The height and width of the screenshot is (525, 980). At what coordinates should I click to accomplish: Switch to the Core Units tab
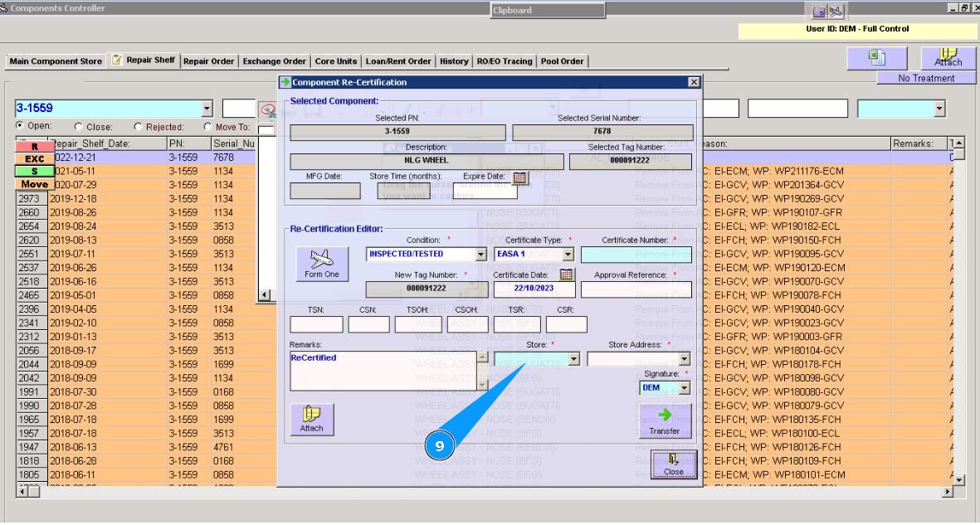(x=335, y=61)
